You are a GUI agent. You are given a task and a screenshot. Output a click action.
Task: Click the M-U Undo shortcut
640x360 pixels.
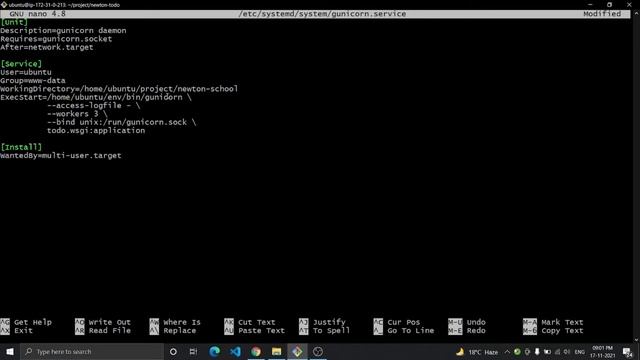467,322
